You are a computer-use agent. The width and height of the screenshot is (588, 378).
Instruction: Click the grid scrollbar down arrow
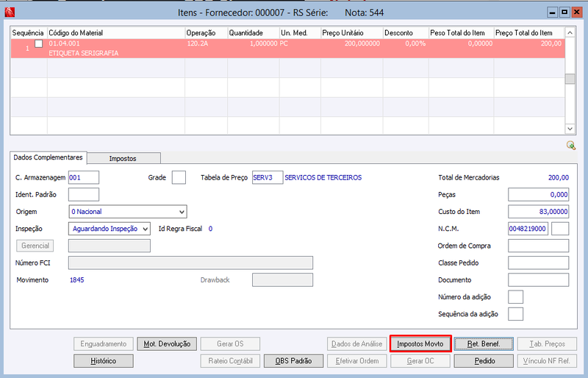click(570, 129)
